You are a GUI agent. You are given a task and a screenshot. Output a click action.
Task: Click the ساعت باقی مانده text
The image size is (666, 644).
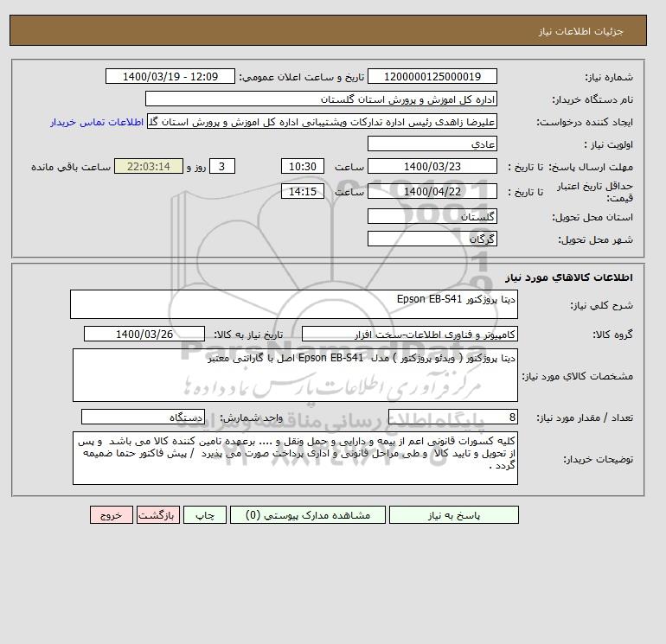click(x=71, y=167)
